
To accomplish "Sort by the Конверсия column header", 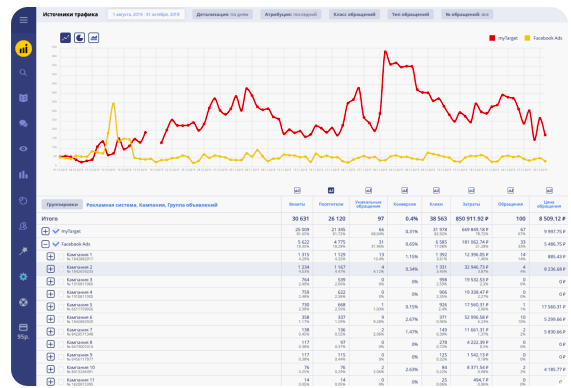I will point(405,204).
